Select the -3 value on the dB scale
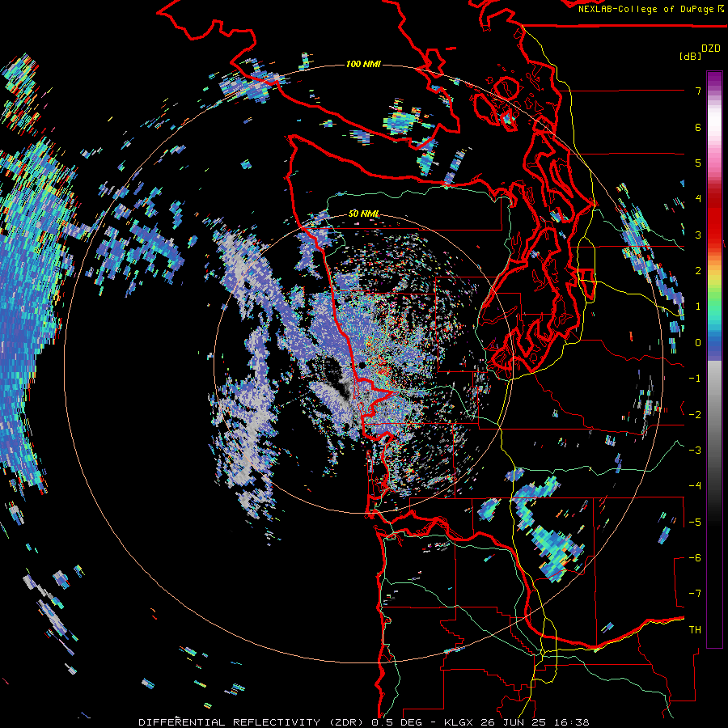Viewport: 728px width, 728px height. pyautogui.click(x=695, y=451)
